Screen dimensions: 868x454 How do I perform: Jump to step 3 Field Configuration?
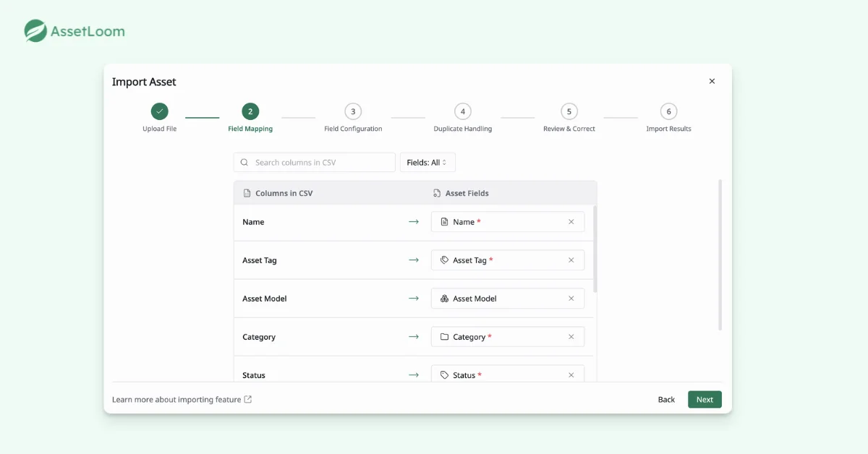pyautogui.click(x=353, y=111)
